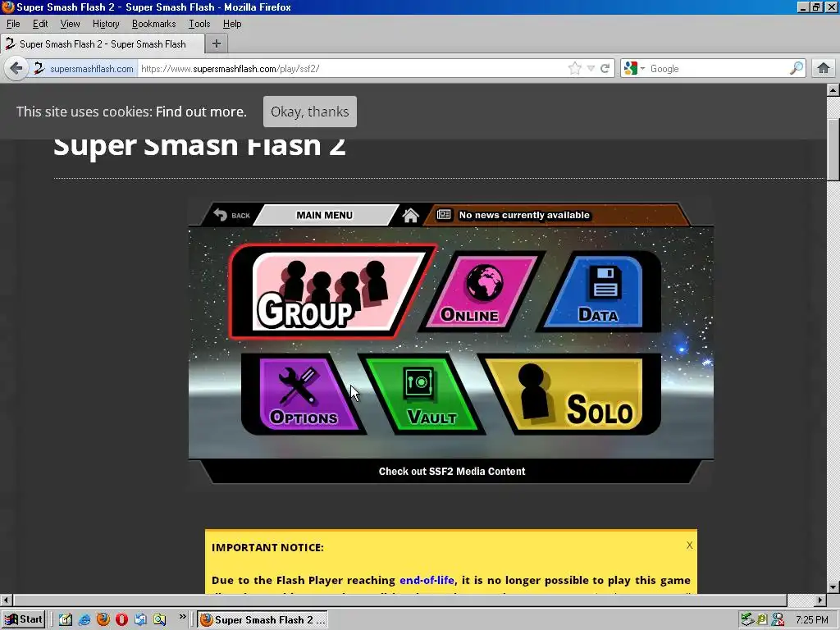Open a new tab with plus button
The height and width of the screenshot is (630, 840).
217,43
